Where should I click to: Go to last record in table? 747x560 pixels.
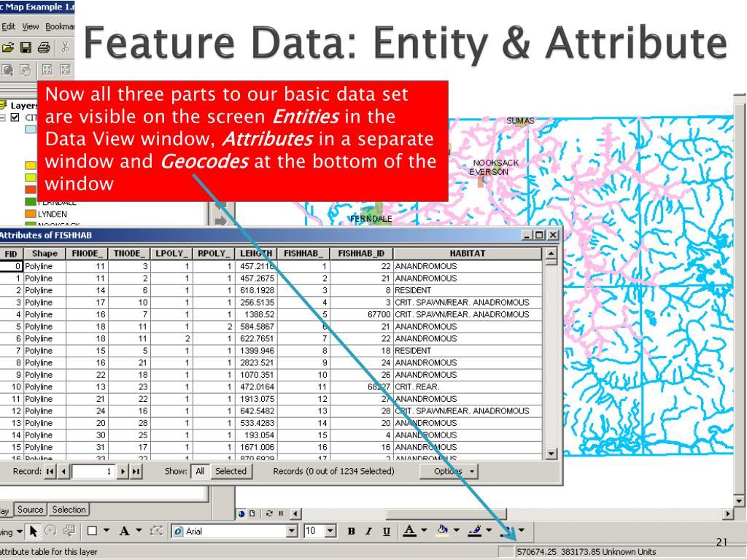tap(136, 472)
